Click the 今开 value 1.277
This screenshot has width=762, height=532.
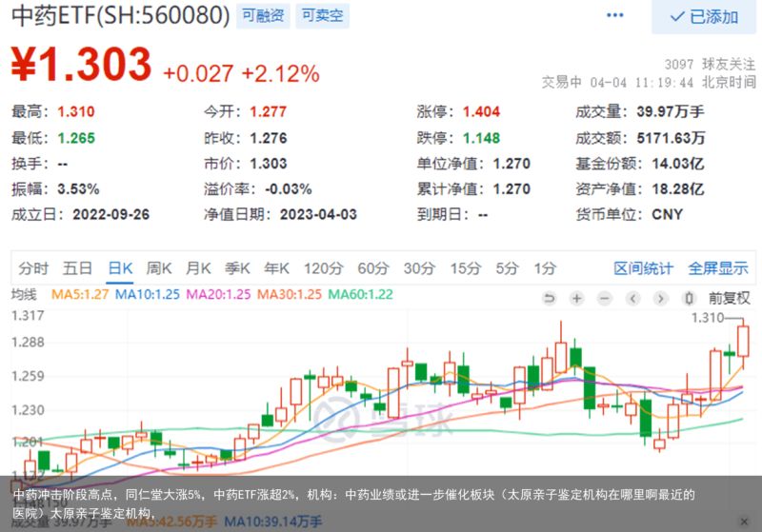pos(269,111)
